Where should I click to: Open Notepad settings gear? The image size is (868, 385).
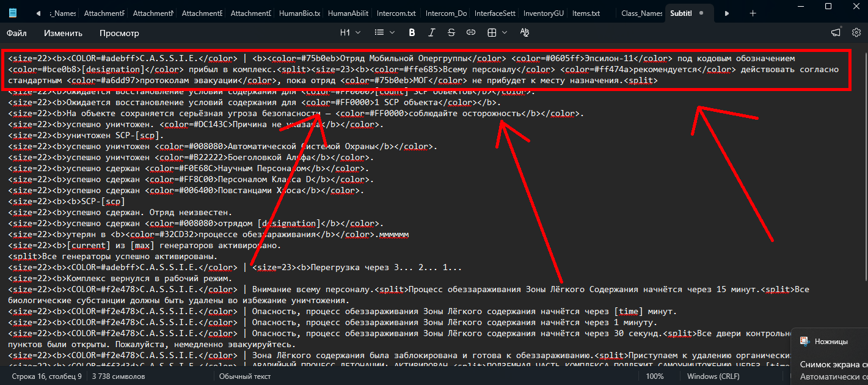point(856,32)
